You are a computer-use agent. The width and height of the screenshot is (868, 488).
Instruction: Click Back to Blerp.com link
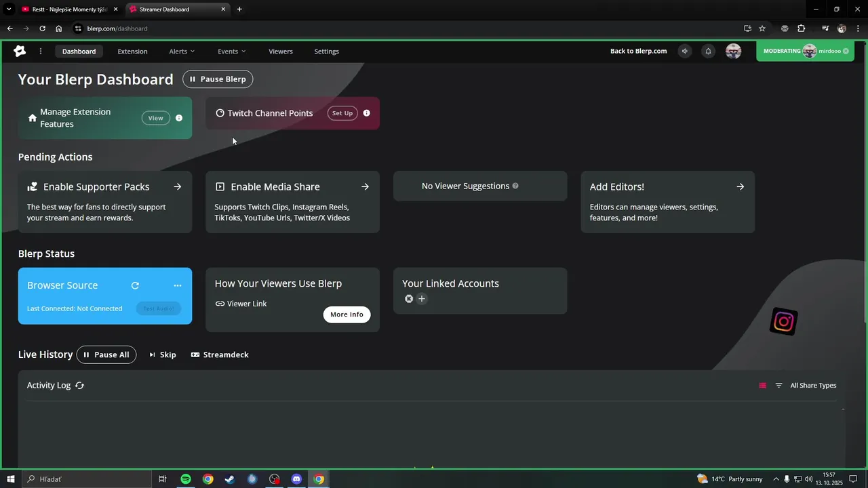pos(638,51)
